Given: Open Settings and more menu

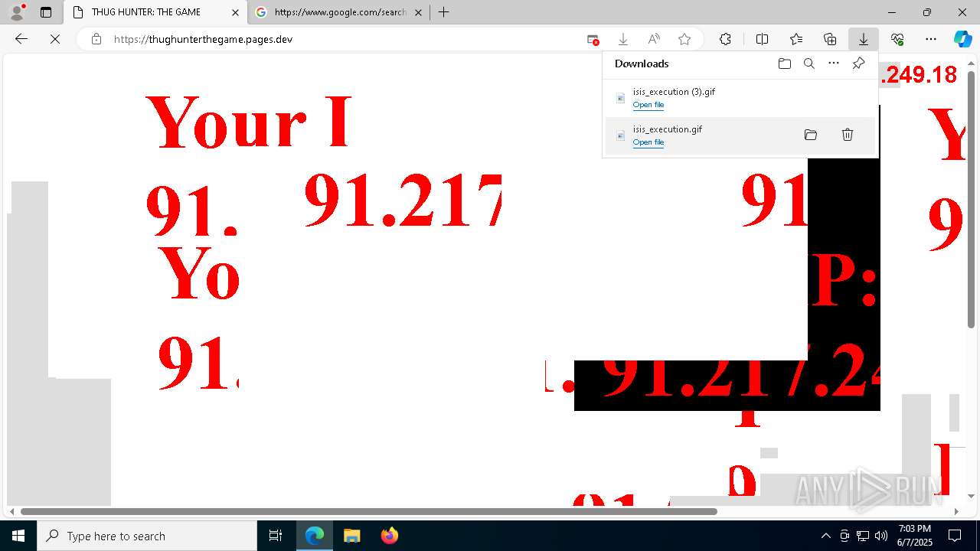Looking at the screenshot, I should pos(931,39).
